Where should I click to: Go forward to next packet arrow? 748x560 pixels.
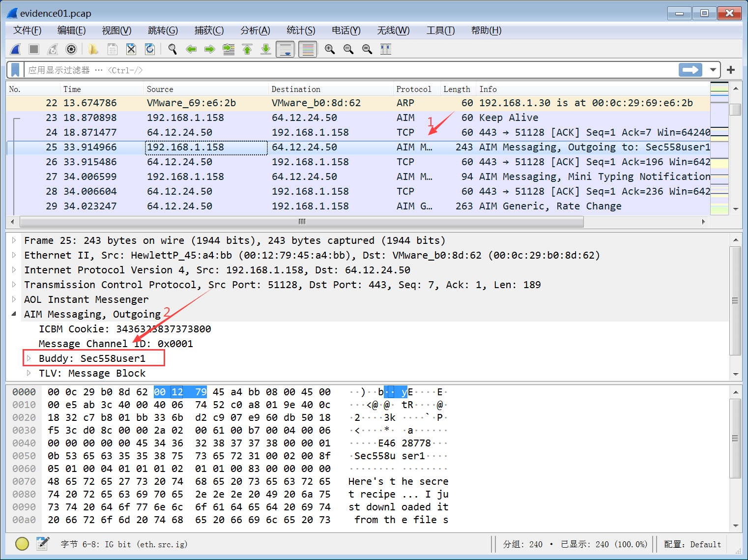tap(210, 49)
